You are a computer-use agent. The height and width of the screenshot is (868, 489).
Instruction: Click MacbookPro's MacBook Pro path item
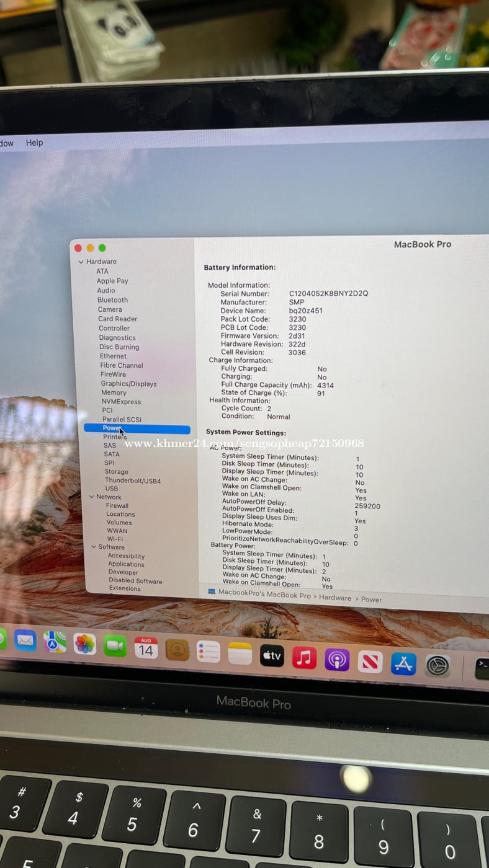[x=264, y=594]
